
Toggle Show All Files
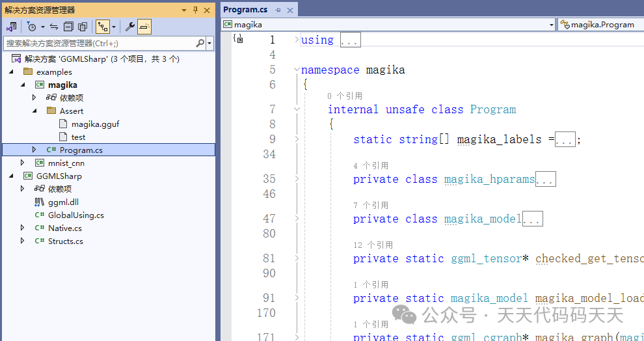point(83,27)
